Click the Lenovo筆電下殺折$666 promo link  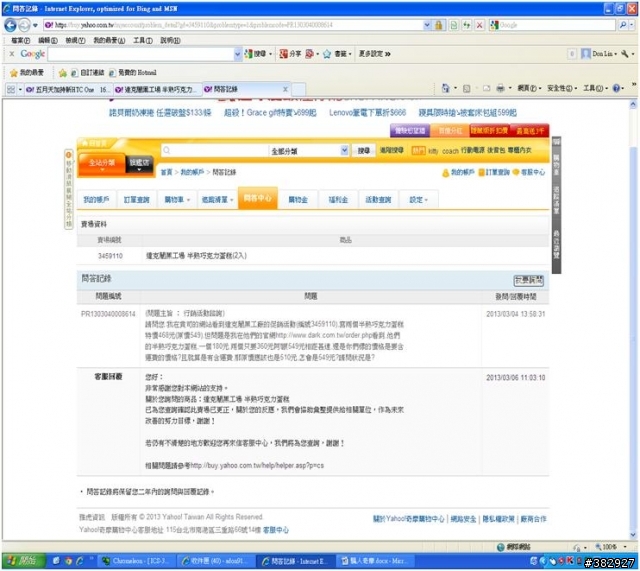pyautogui.click(x=367, y=113)
